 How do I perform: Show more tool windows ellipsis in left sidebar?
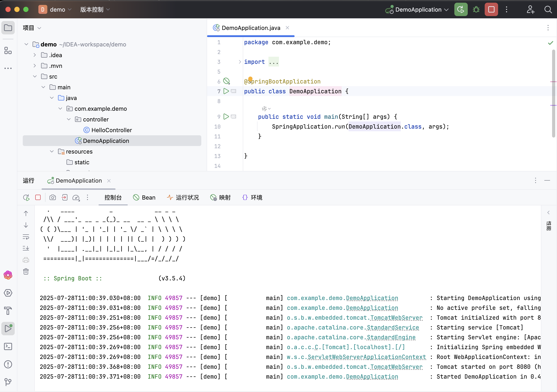pos(8,68)
